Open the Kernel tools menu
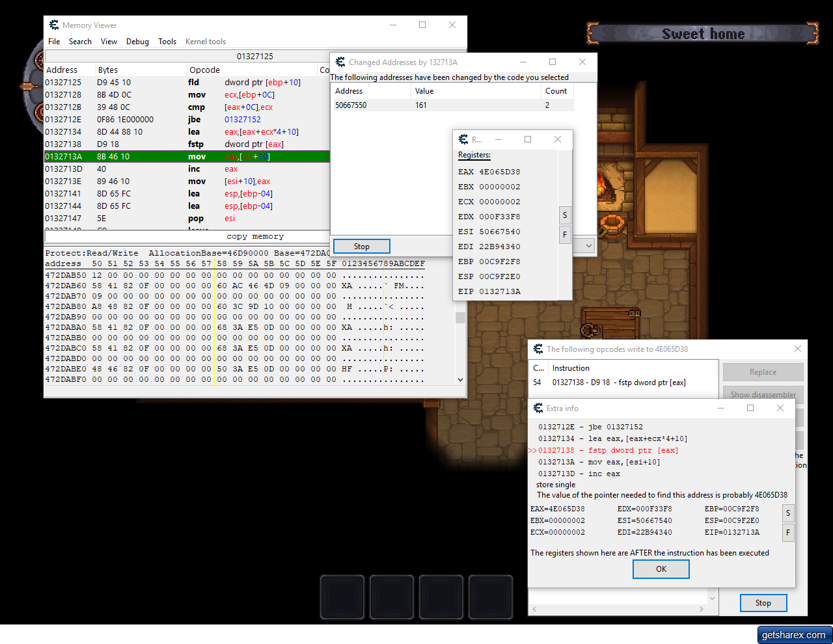833x644 pixels. (205, 42)
